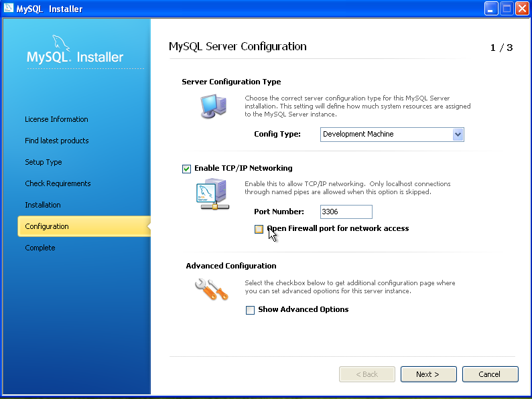The height and width of the screenshot is (399, 532).
Task: Click the Complete step in sidebar
Action: (x=40, y=248)
